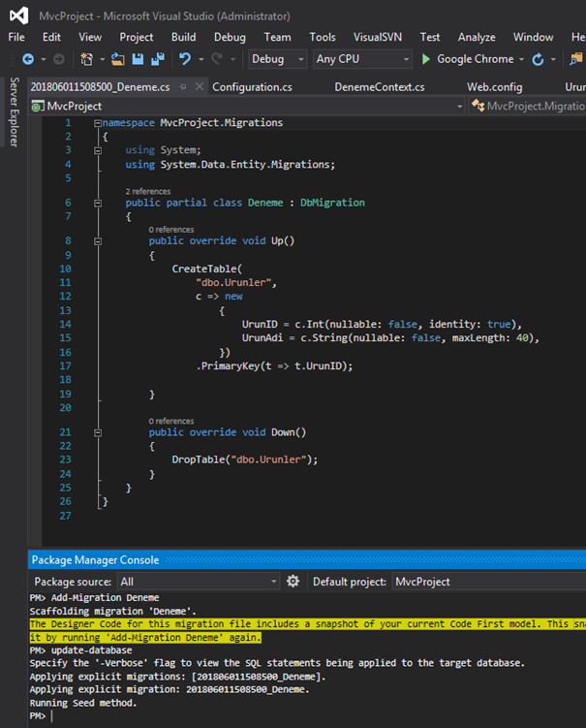Image resolution: width=586 pixels, height=728 pixels.
Task: Open the File menu
Action: click(x=16, y=37)
